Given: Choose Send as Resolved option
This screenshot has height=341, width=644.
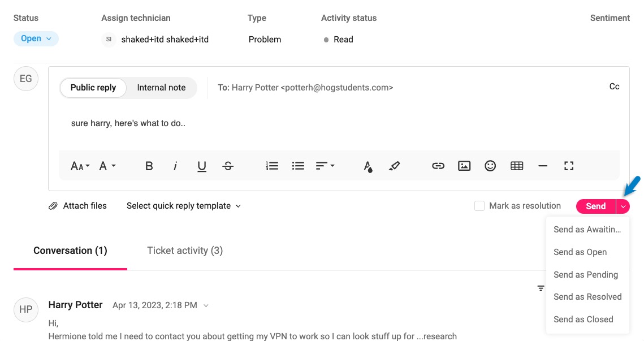Looking at the screenshot, I should click(x=587, y=297).
